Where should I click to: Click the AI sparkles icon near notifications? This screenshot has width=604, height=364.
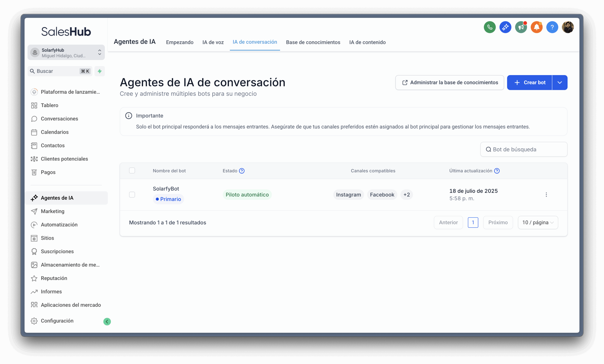coord(505,27)
